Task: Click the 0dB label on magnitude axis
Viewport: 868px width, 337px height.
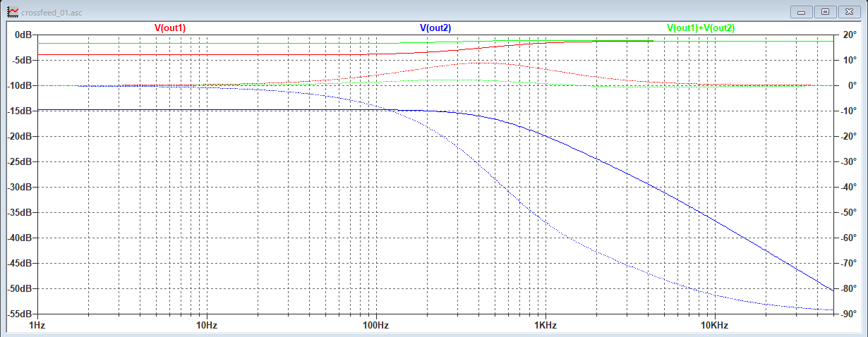Action: [x=23, y=35]
